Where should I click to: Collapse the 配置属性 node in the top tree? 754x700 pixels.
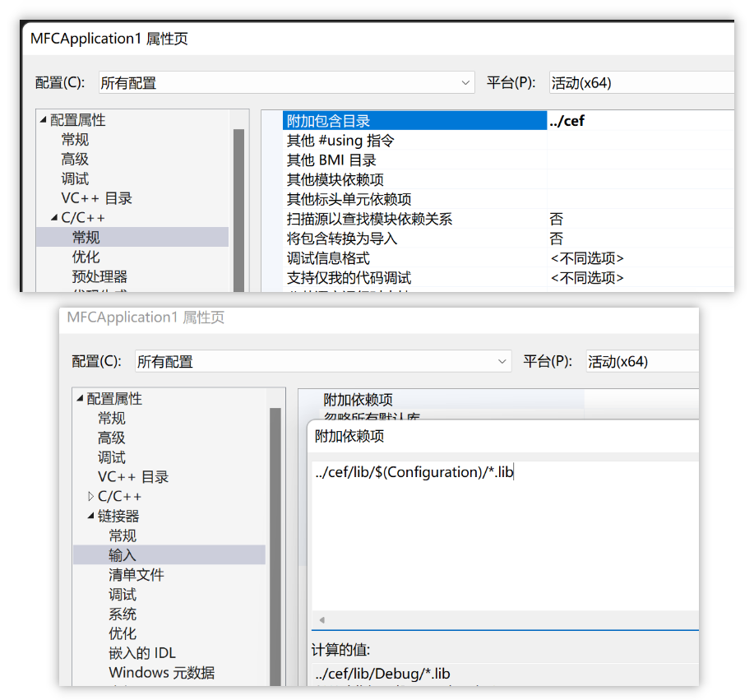[44, 120]
